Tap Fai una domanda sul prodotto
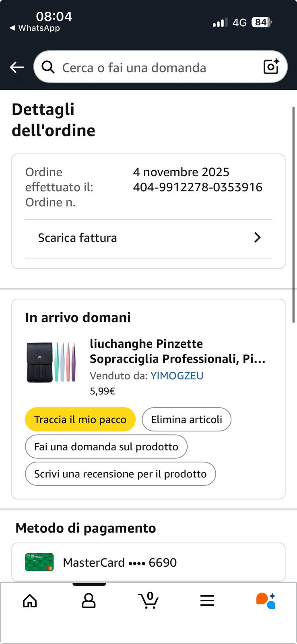This screenshot has width=297, height=644. pyautogui.click(x=106, y=447)
